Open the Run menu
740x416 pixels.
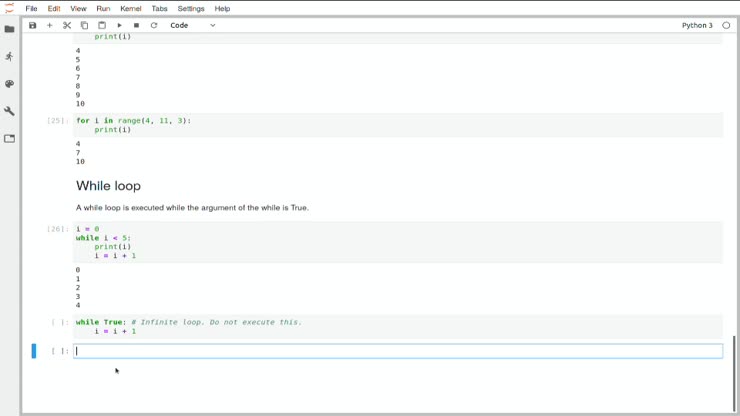(x=103, y=8)
